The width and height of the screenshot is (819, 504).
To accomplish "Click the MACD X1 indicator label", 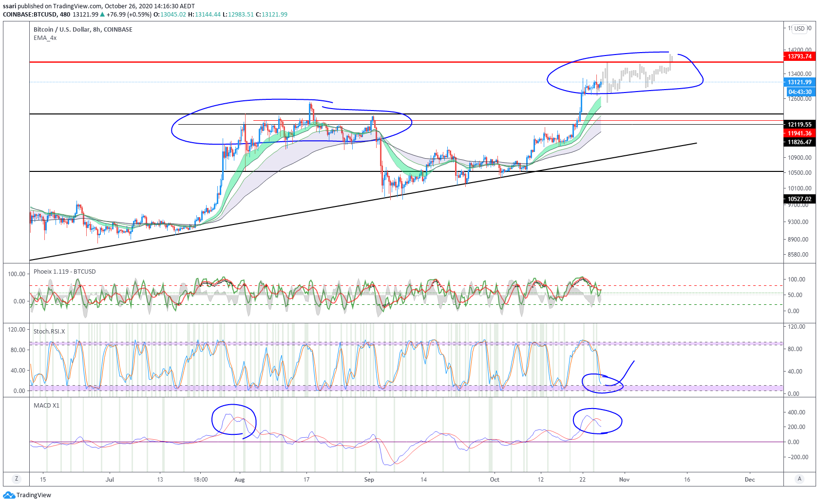I will pos(46,406).
